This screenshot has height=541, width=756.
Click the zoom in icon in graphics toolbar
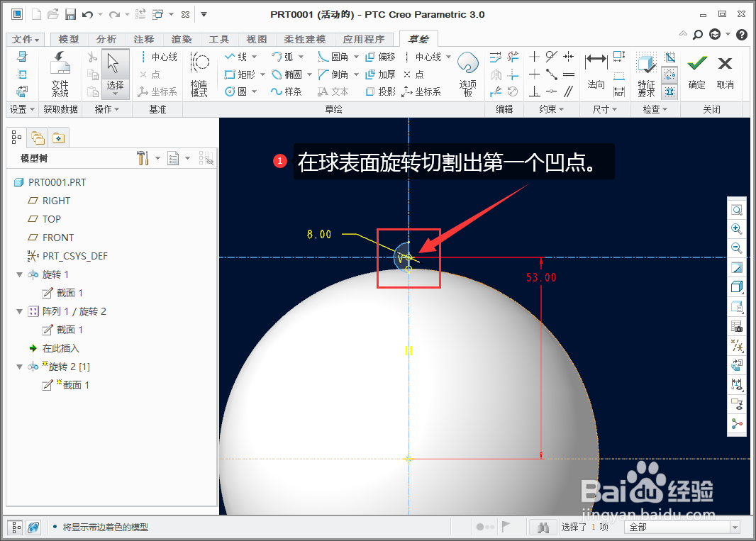[x=736, y=229]
